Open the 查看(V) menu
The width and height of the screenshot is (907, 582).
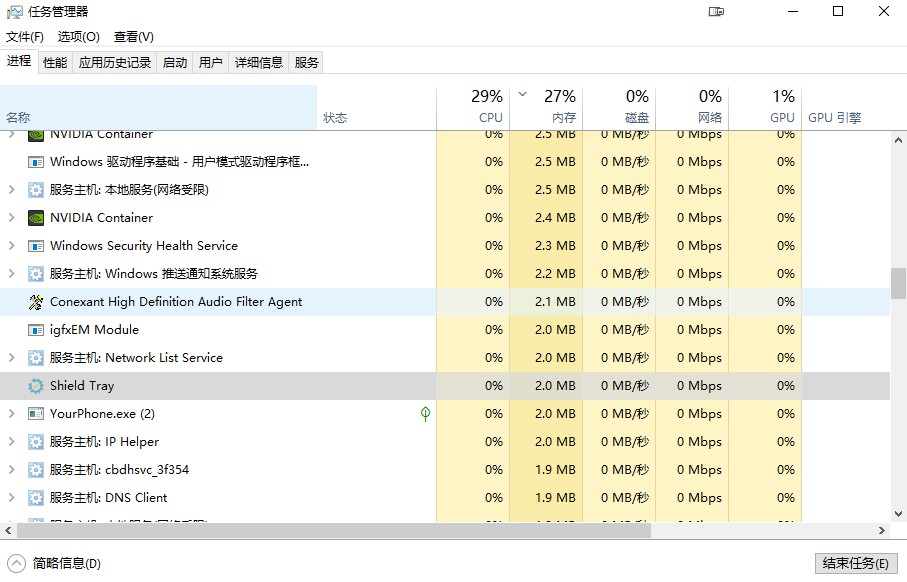pyautogui.click(x=133, y=35)
